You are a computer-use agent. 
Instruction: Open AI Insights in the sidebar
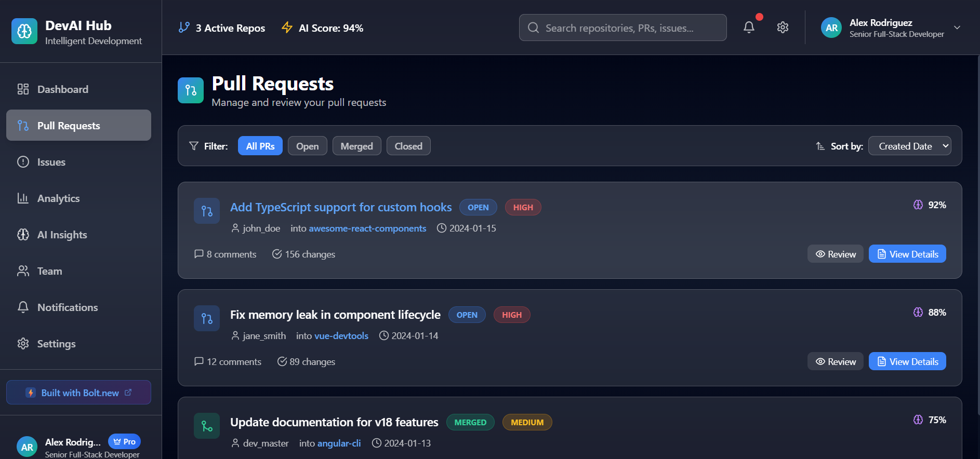coord(78,234)
